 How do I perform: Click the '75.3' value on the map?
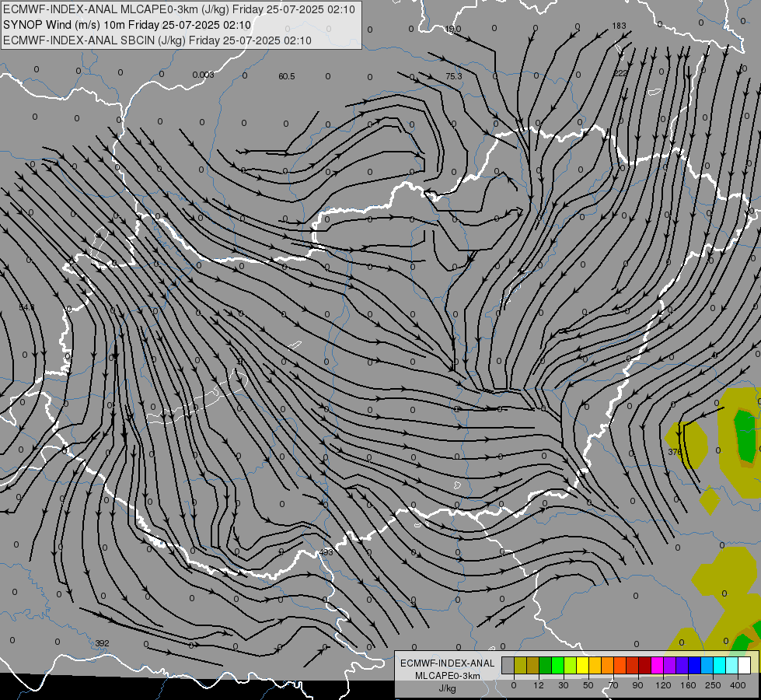[453, 76]
